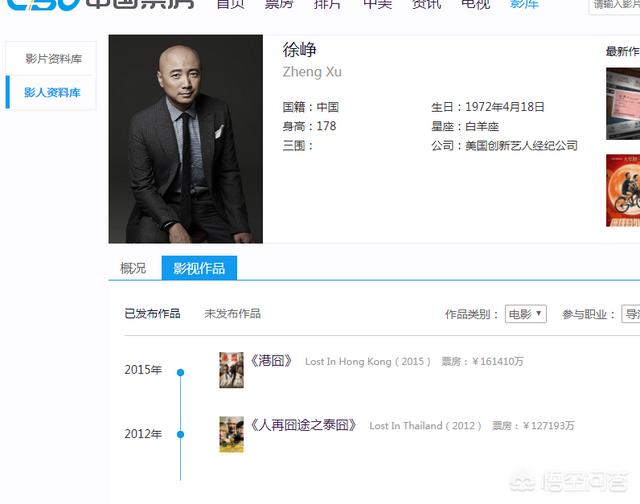Open the 《港囧》 title link
The image size is (640, 504).
point(271,361)
